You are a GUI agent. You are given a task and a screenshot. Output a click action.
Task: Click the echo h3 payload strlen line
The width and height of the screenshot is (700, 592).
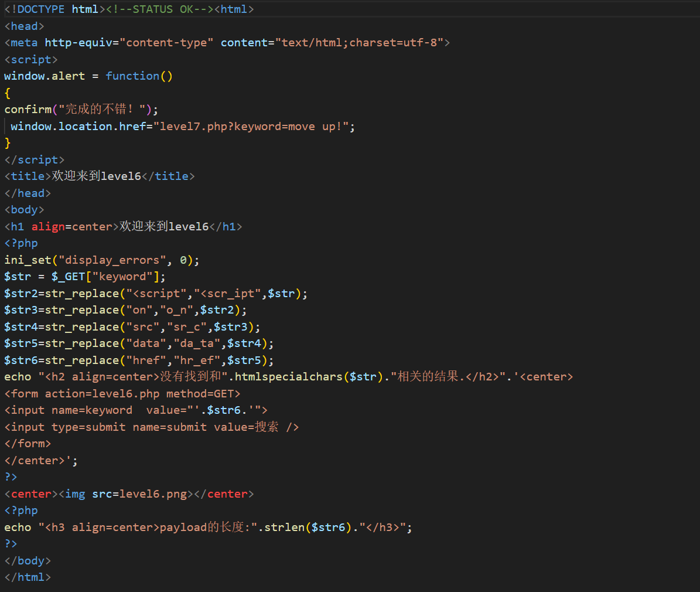point(208,527)
